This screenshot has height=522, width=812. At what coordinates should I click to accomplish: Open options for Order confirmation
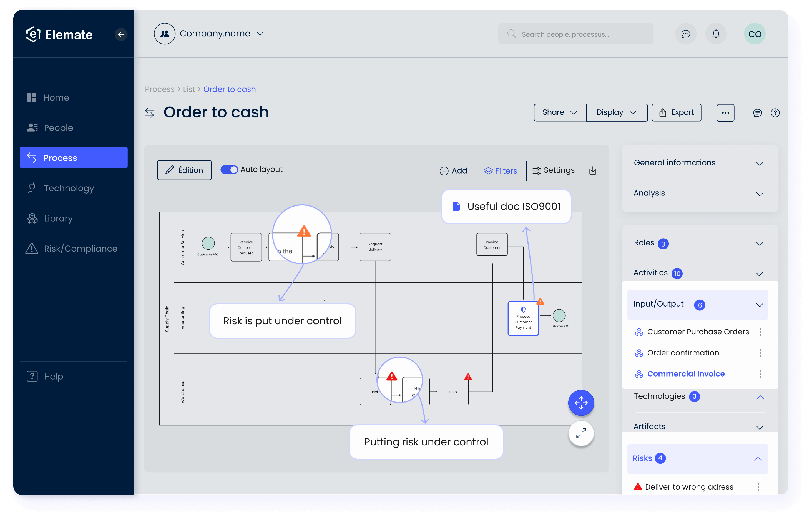(x=760, y=353)
